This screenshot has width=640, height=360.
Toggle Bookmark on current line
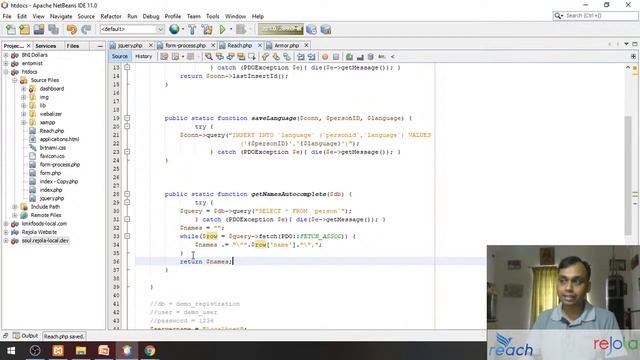pos(287,57)
